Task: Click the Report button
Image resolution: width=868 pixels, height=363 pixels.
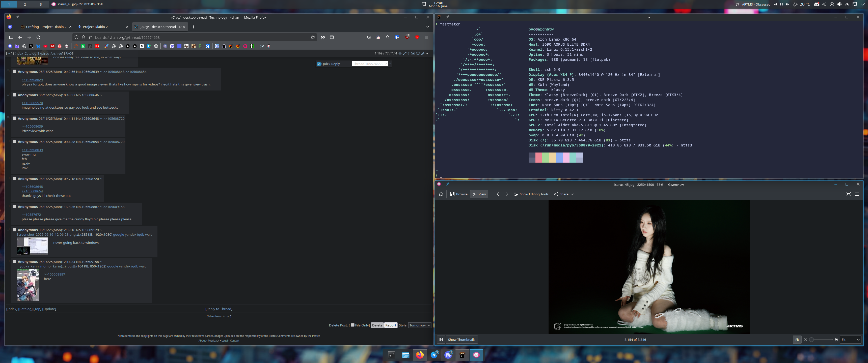Action: [391, 325]
